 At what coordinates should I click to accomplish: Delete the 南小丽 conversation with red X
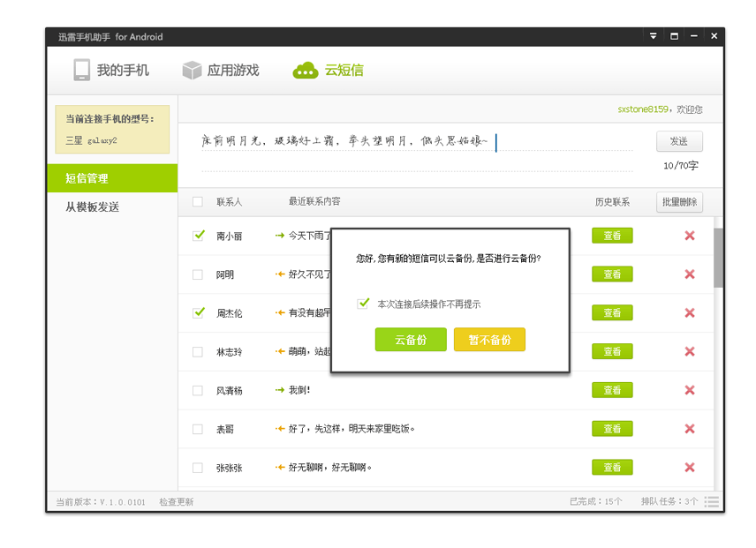(690, 236)
